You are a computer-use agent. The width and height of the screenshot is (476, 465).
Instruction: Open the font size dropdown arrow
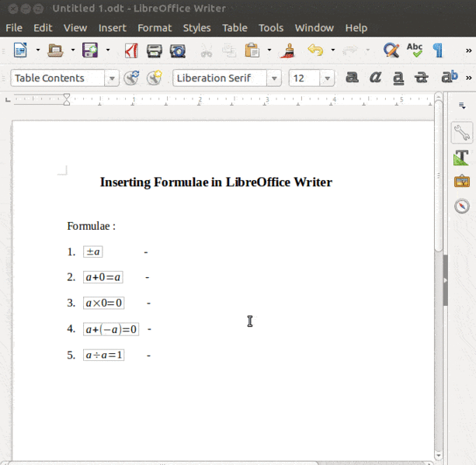(x=327, y=78)
